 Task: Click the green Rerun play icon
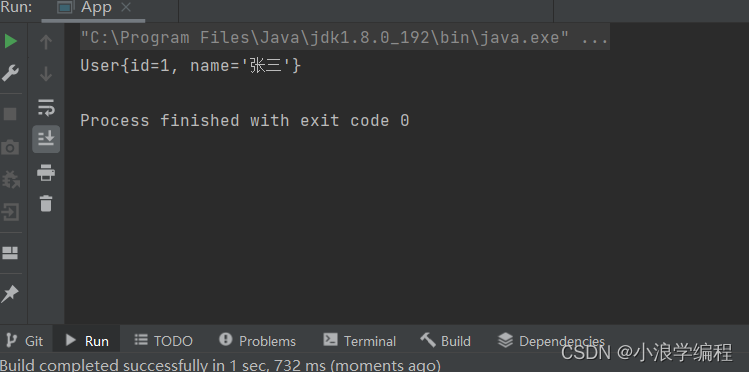click(x=11, y=42)
